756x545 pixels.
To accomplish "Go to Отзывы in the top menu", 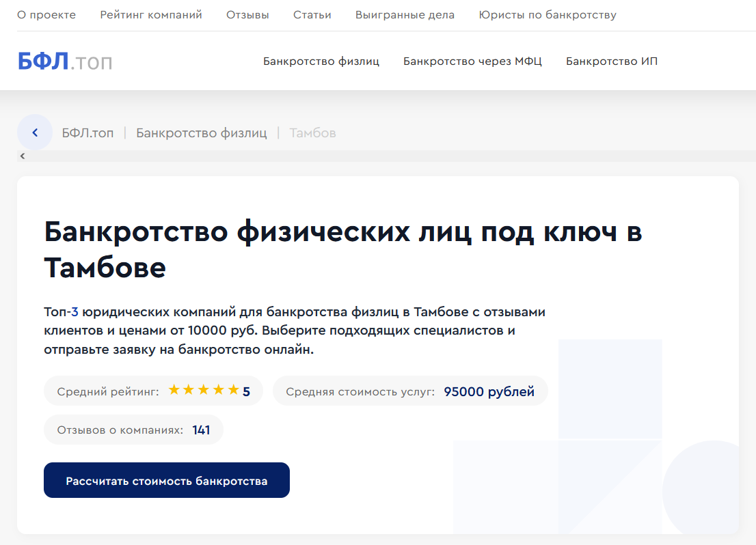I will coord(248,15).
